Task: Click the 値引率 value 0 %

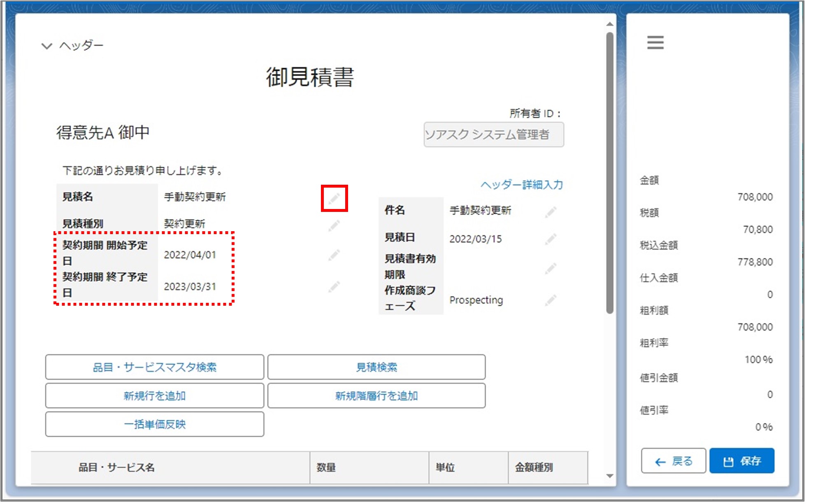Action: click(x=764, y=427)
